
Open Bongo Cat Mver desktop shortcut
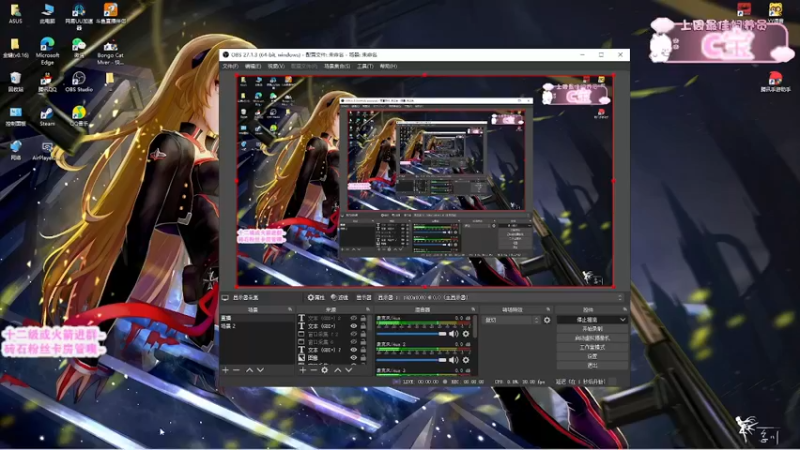click(110, 51)
